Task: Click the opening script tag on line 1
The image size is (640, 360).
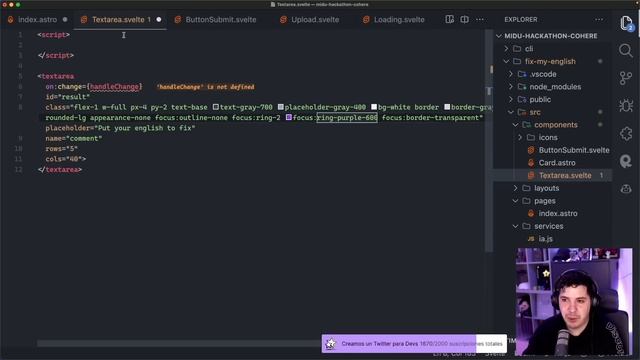Action: [53, 35]
